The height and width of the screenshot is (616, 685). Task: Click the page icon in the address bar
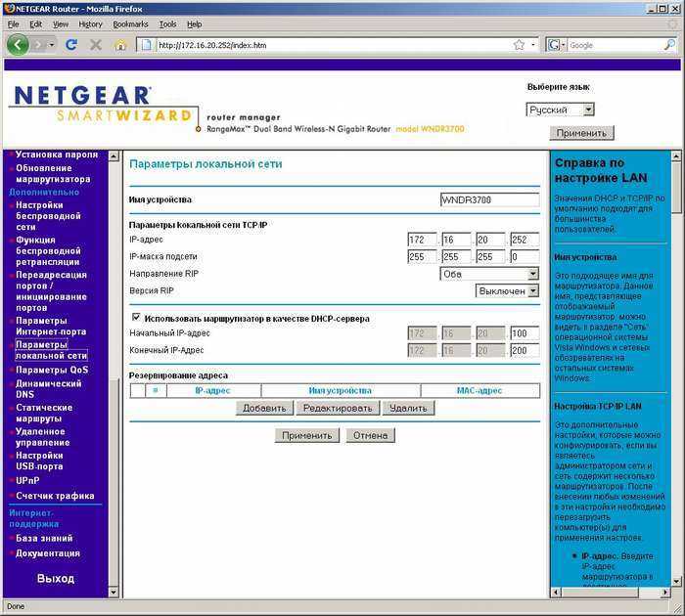pos(147,45)
